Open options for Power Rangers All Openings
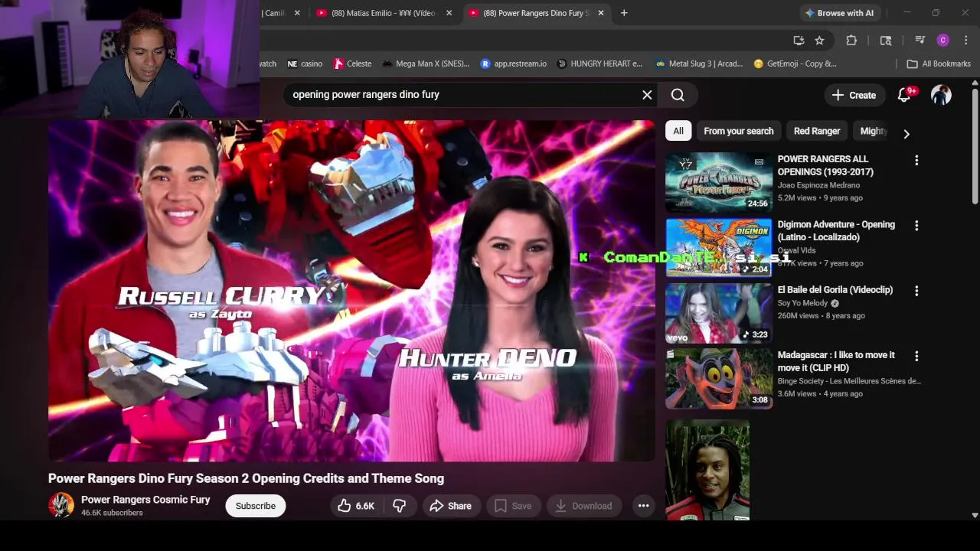The width and height of the screenshot is (980, 551). tap(916, 161)
